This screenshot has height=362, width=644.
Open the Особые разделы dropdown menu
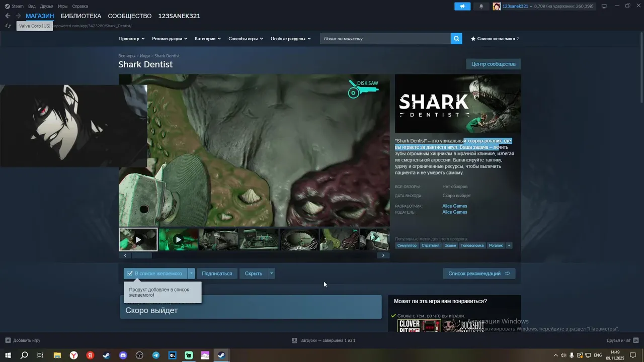tap(290, 39)
